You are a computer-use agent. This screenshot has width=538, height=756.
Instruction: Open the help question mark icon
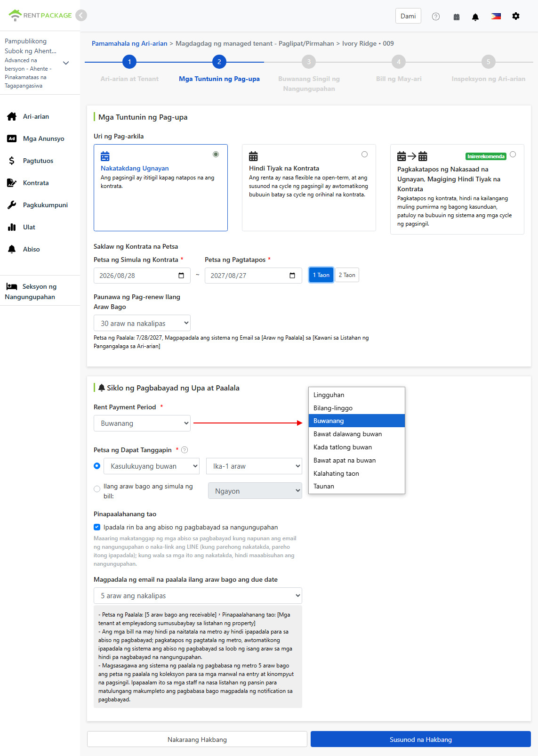(436, 16)
